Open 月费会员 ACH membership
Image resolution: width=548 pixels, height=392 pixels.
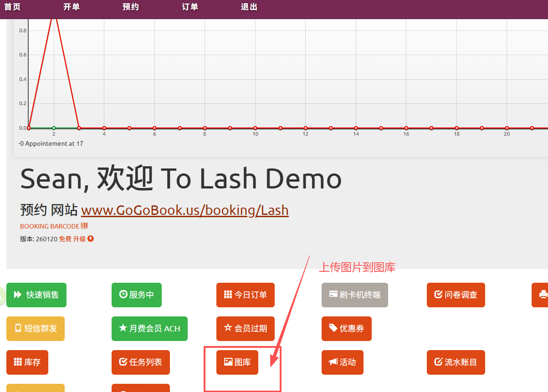149,329
